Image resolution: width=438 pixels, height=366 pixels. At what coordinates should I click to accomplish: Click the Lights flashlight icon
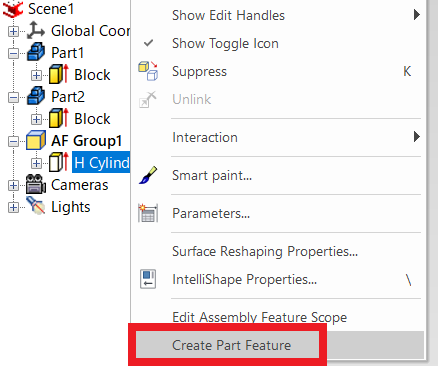36,206
